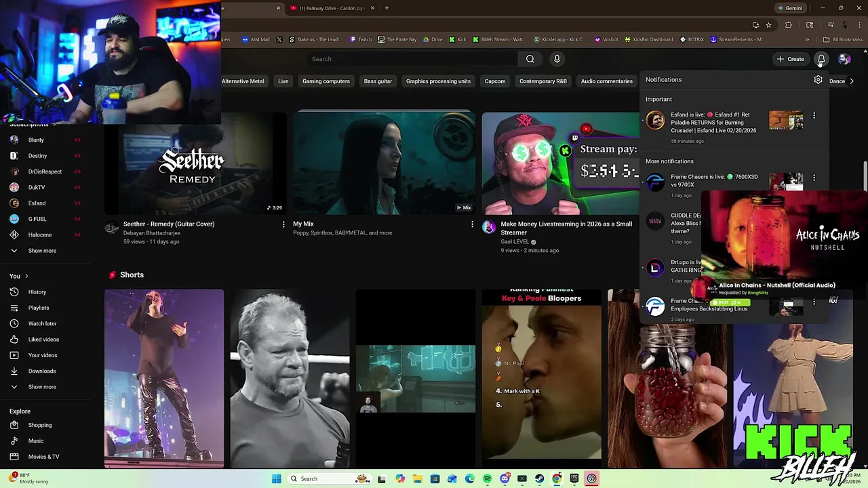Show more category chips with right arrow
The width and height of the screenshot is (868, 488).
tap(852, 81)
